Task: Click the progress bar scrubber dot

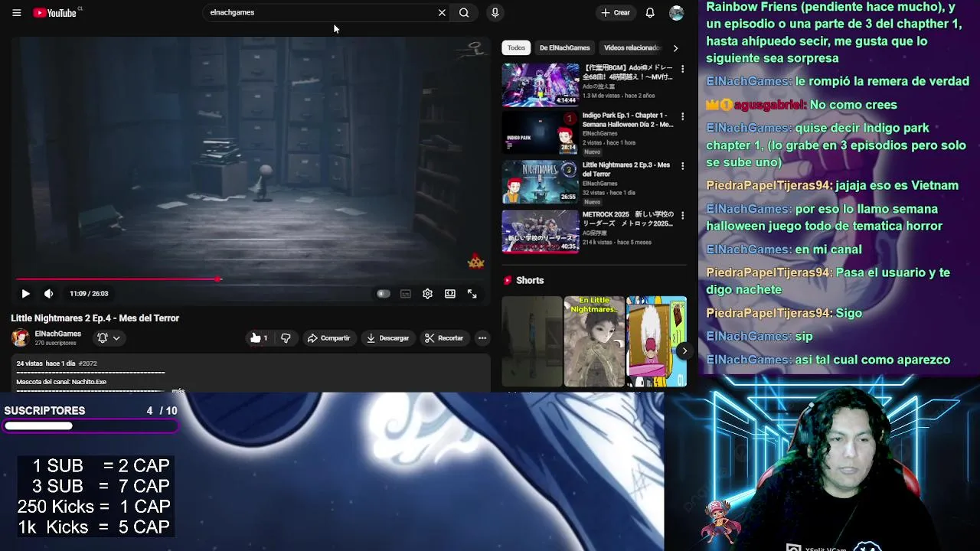Action: 218,279
